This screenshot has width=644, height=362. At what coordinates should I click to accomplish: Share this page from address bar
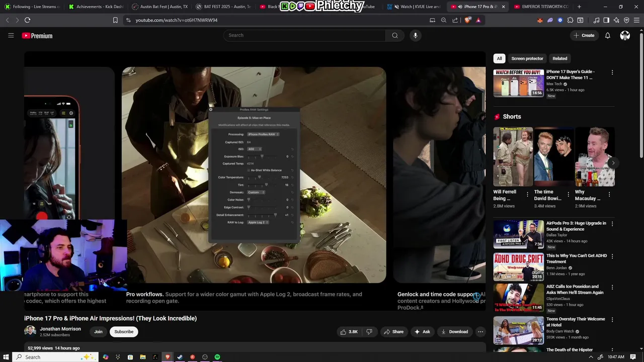click(455, 20)
